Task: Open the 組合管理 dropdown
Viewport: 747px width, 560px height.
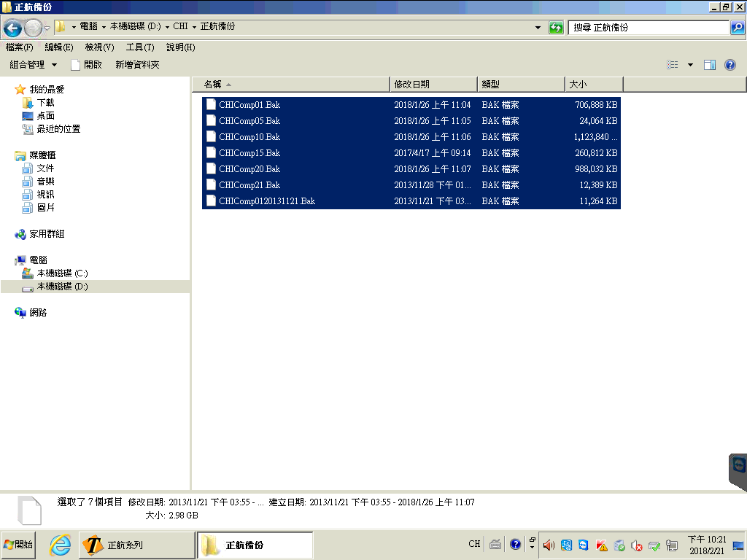Action: [34, 65]
